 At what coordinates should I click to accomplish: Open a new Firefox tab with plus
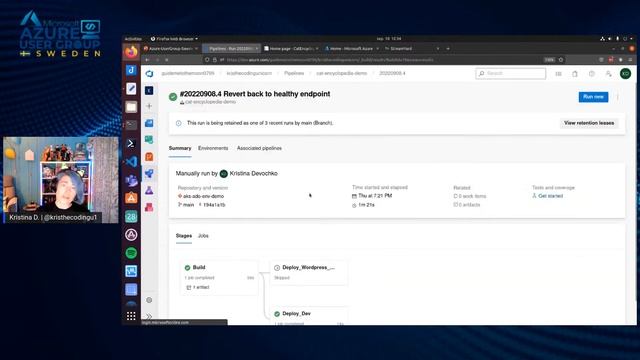(448, 49)
